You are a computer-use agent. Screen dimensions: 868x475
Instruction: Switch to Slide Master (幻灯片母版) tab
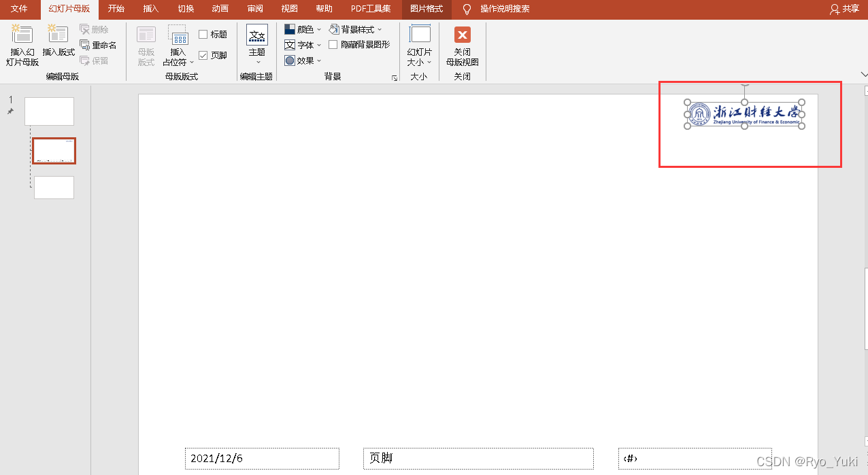pos(69,9)
